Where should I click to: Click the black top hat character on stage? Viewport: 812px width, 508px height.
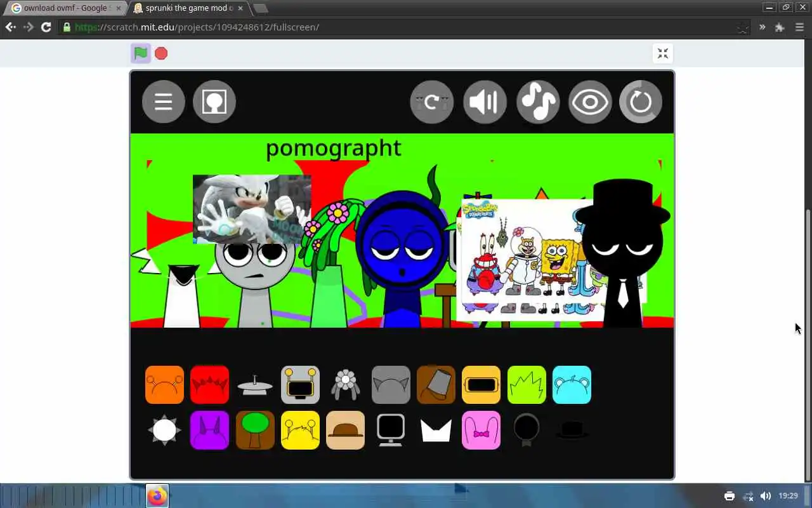click(x=624, y=254)
